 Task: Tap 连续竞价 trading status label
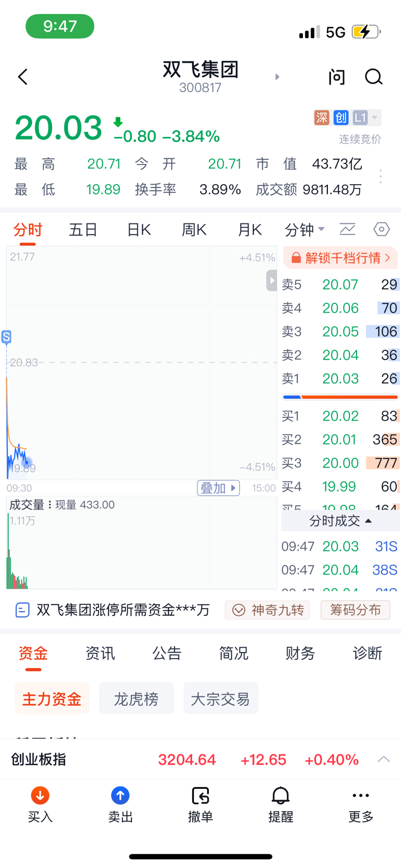tap(360, 139)
